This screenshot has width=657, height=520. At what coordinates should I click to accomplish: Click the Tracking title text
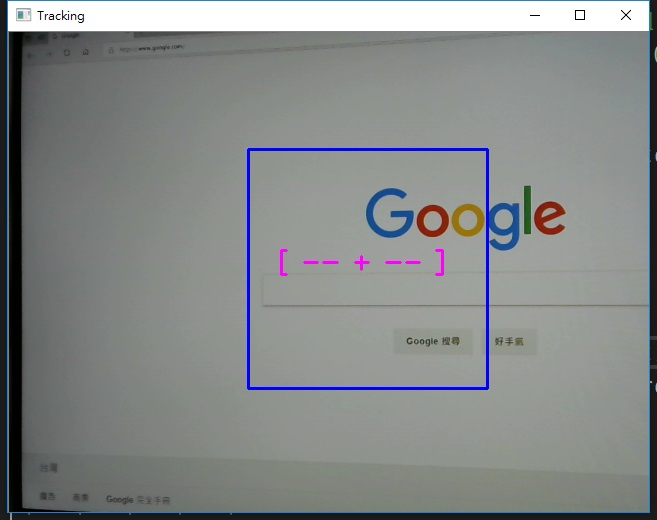click(x=61, y=16)
